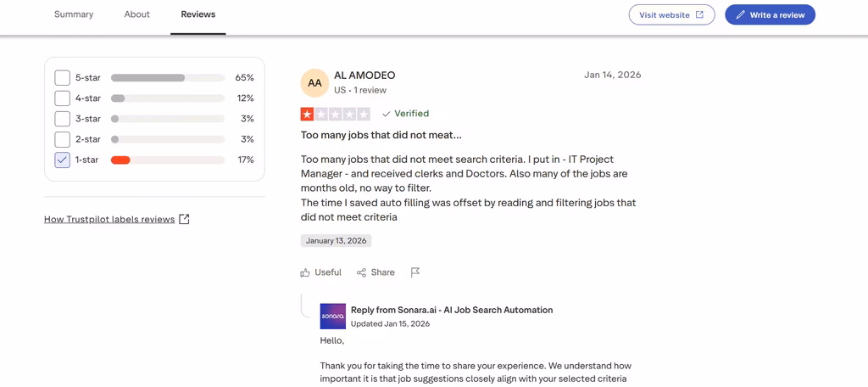Image resolution: width=868 pixels, height=387 pixels.
Task: Click the AA reviewer avatar
Action: pyautogui.click(x=314, y=83)
